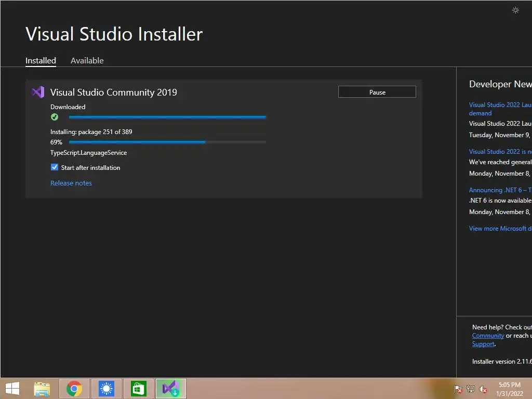
Task: Open the Community help link
Action: click(488, 336)
